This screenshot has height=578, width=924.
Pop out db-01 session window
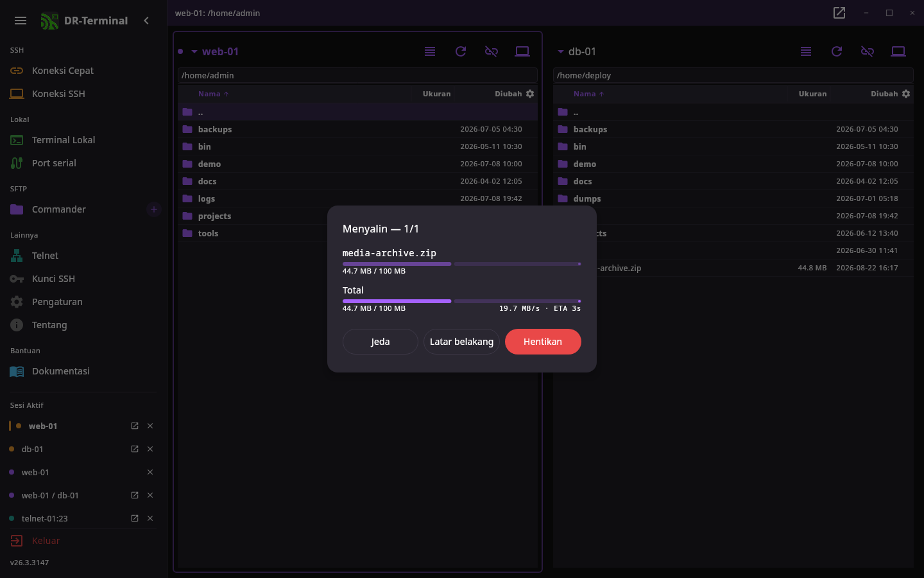click(135, 449)
